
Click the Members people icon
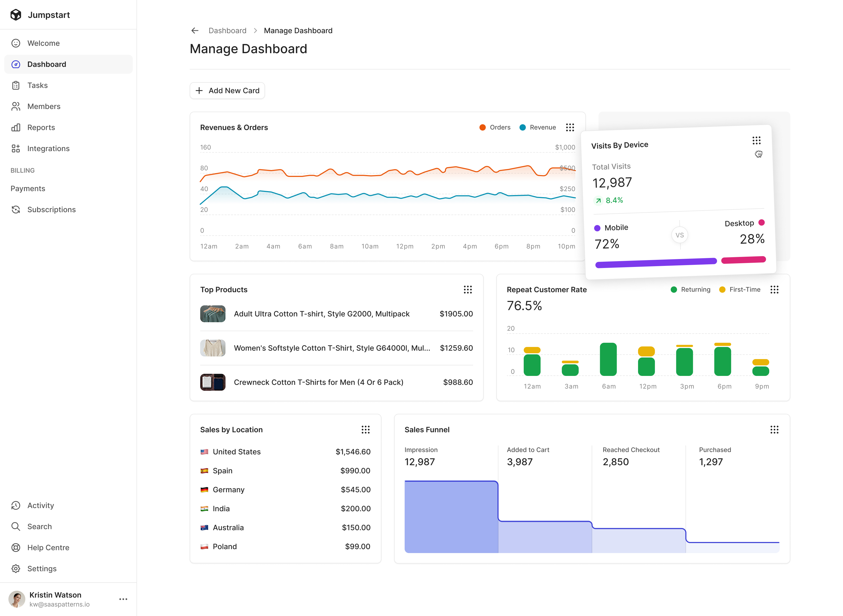click(x=16, y=106)
